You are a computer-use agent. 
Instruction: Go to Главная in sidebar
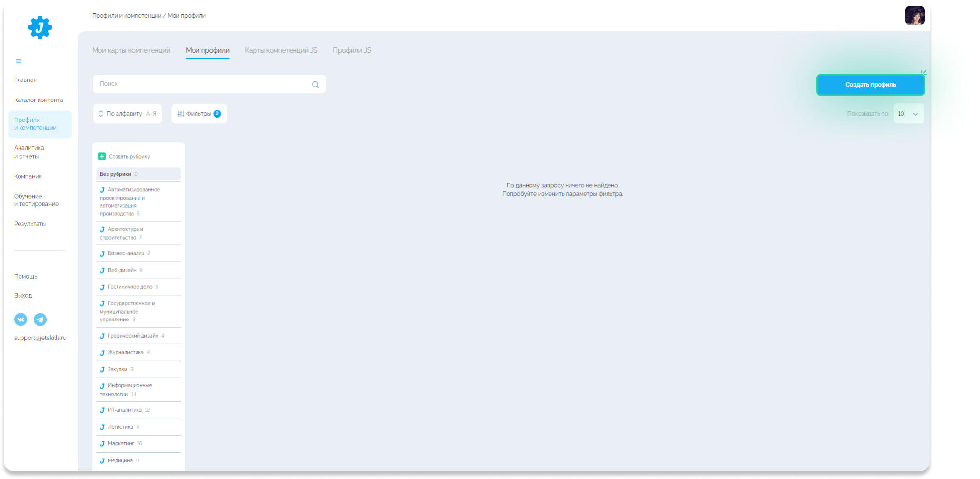point(25,80)
